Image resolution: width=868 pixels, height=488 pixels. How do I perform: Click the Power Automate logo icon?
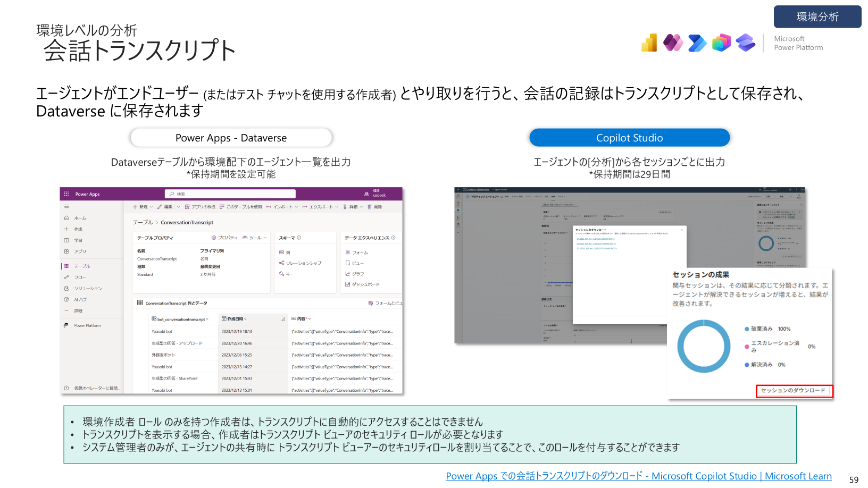click(x=697, y=43)
